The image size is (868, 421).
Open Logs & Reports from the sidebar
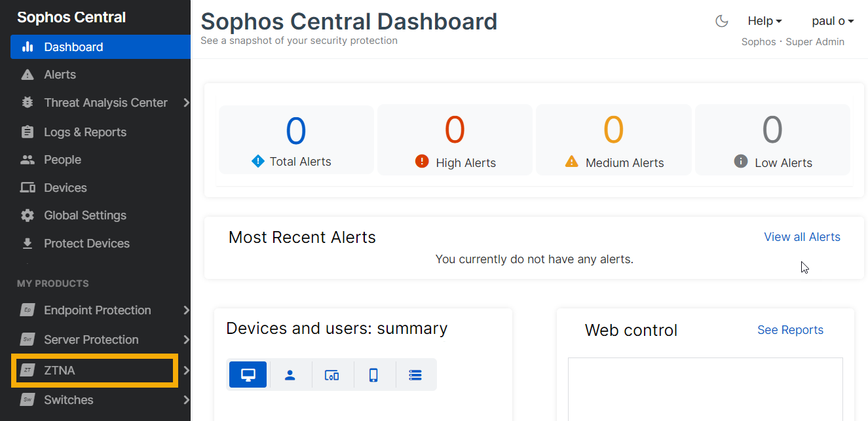tap(85, 132)
